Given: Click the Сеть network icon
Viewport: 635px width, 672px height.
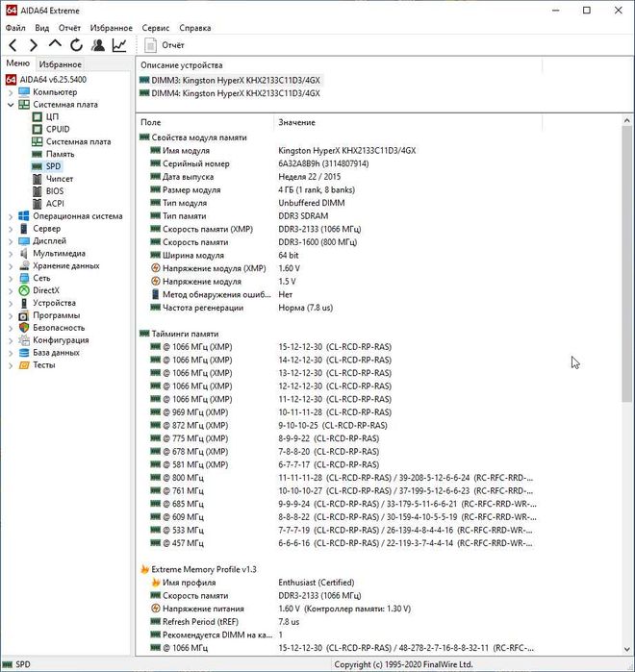Looking at the screenshot, I should (24, 278).
